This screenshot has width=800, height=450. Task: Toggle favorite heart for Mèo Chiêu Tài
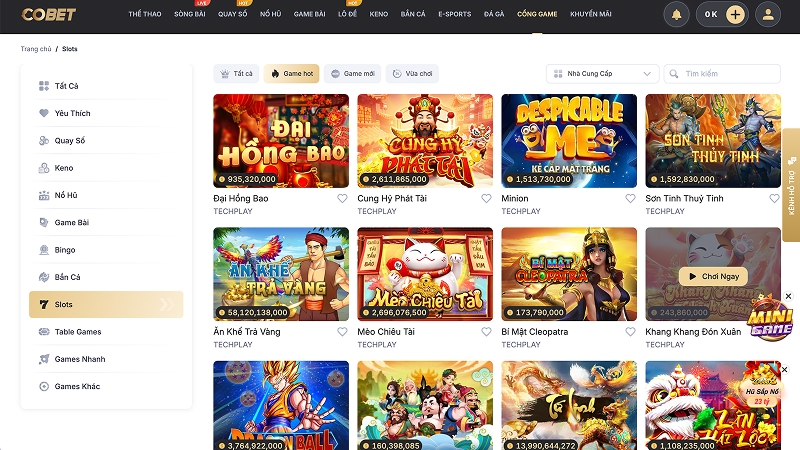pyautogui.click(x=486, y=332)
